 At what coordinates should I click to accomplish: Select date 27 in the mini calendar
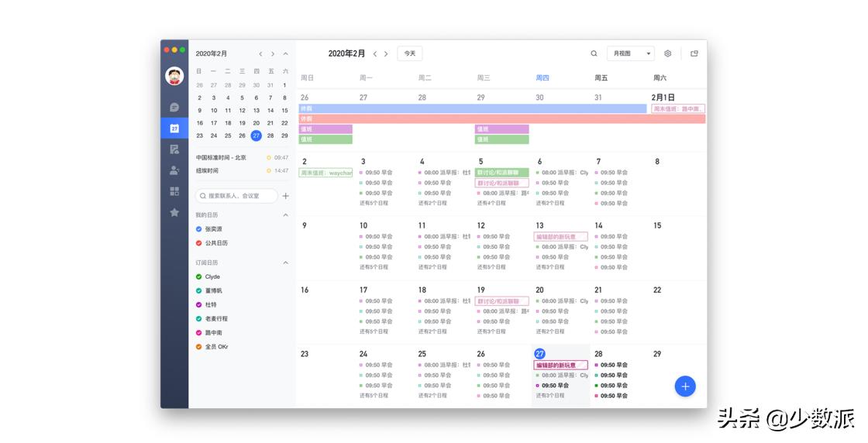[x=257, y=136]
